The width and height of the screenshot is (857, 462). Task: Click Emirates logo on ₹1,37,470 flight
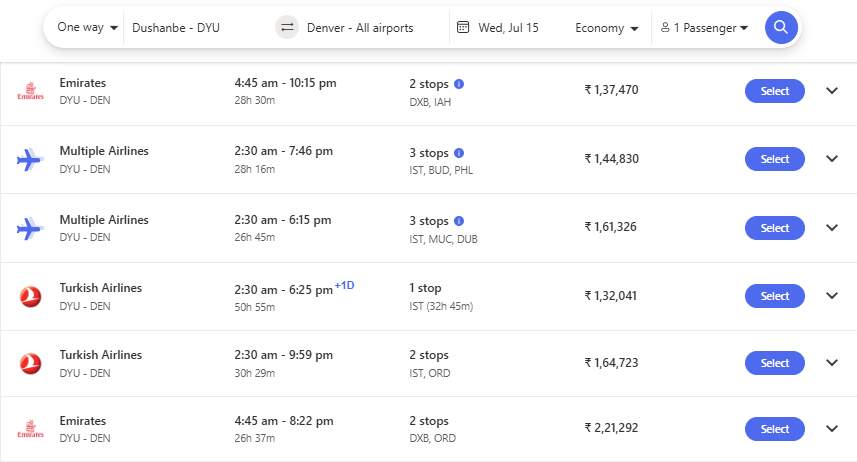[x=31, y=92]
